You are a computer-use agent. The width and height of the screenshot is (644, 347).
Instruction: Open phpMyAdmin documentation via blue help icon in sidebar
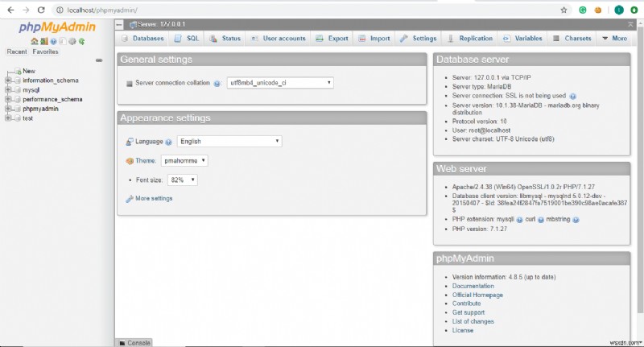[53, 41]
